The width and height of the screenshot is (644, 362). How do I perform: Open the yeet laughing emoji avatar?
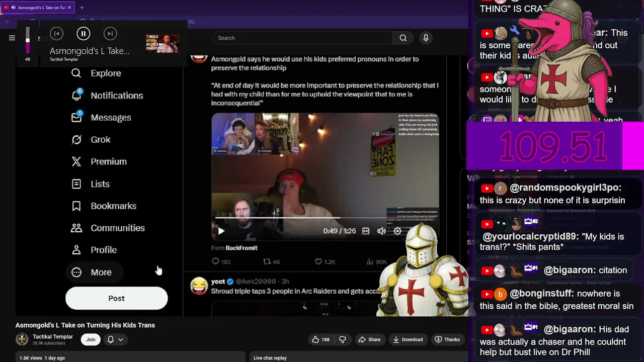pos(199,286)
